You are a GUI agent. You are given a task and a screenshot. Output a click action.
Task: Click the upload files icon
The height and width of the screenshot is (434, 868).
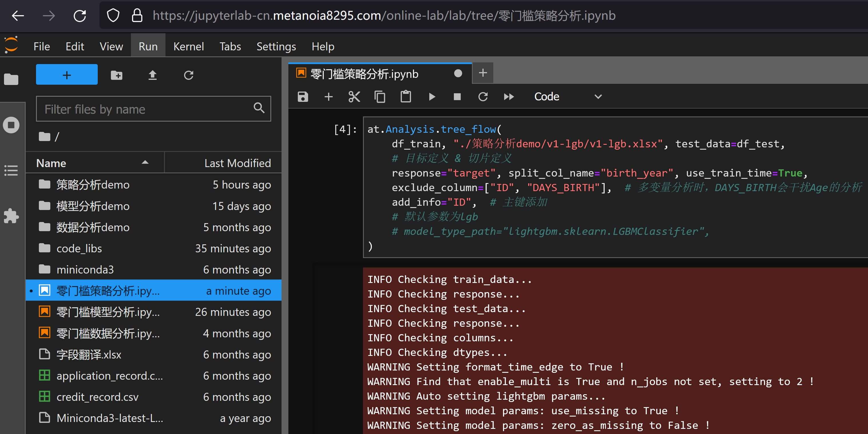[153, 75]
